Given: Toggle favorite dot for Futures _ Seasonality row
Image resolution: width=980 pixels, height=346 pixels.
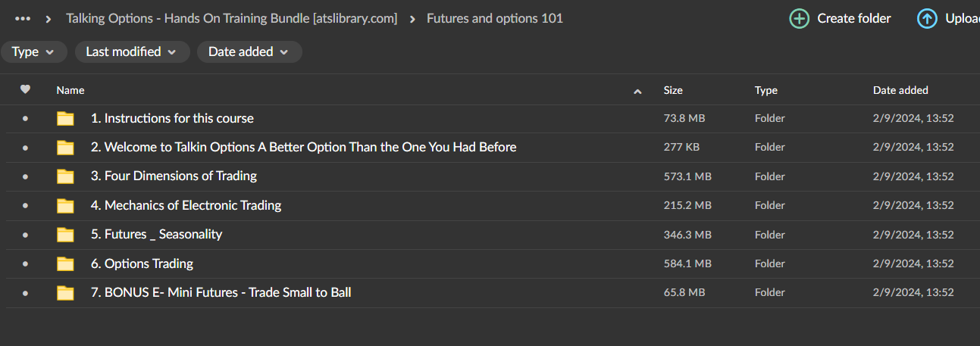Looking at the screenshot, I should point(25,235).
